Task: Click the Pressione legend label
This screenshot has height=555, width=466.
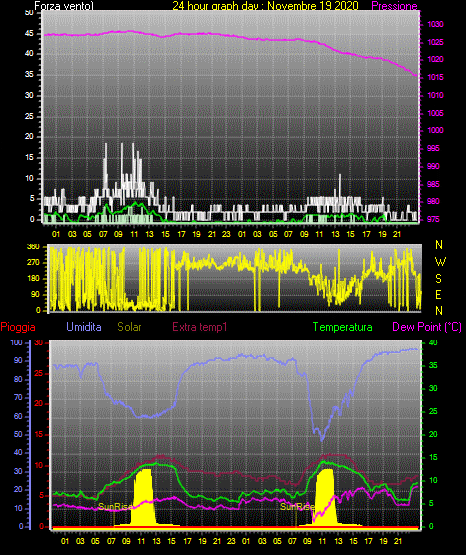Action: coord(394,6)
